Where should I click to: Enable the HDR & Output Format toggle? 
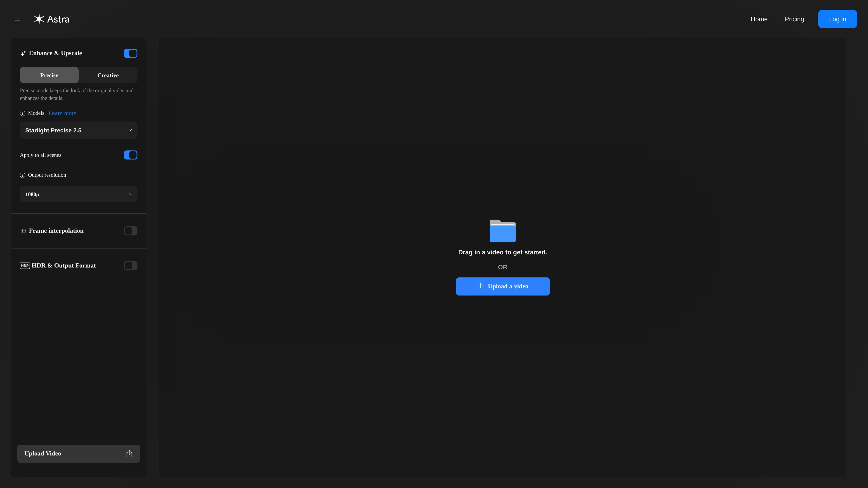click(x=130, y=266)
